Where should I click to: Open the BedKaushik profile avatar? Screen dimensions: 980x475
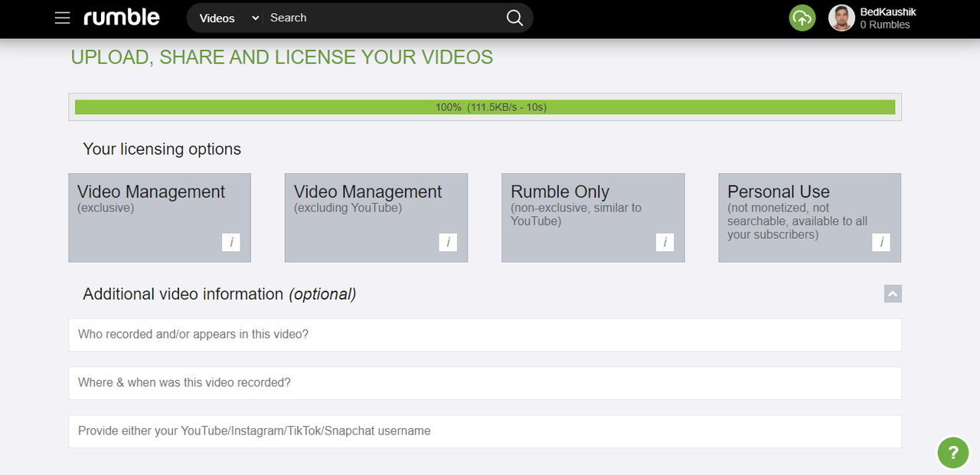tap(841, 18)
